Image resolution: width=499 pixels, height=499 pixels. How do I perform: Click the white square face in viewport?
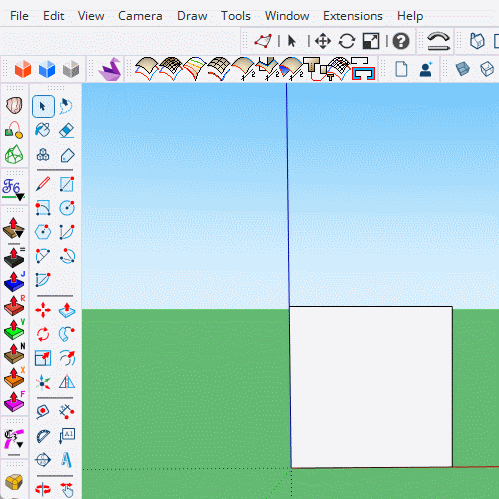(x=371, y=387)
